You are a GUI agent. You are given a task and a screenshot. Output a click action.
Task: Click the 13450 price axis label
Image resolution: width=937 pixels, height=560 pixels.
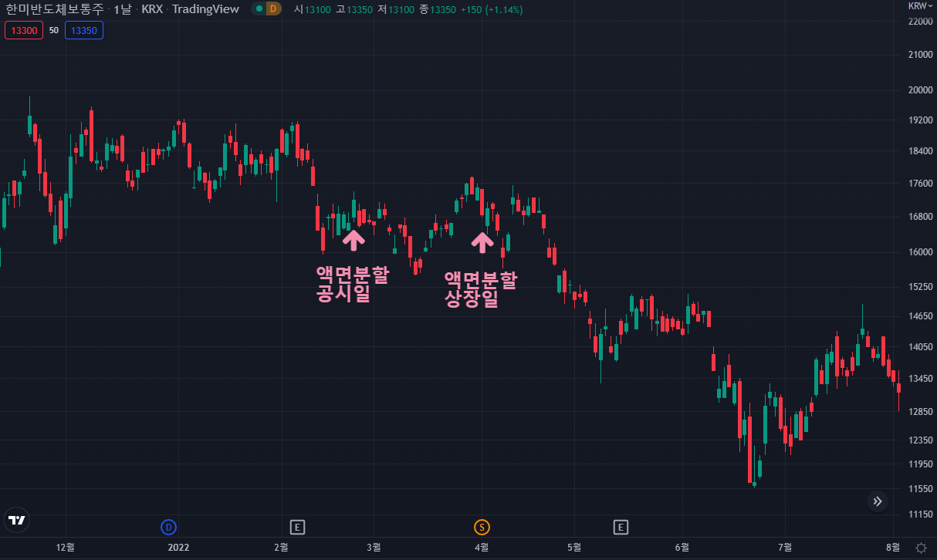[x=920, y=379]
